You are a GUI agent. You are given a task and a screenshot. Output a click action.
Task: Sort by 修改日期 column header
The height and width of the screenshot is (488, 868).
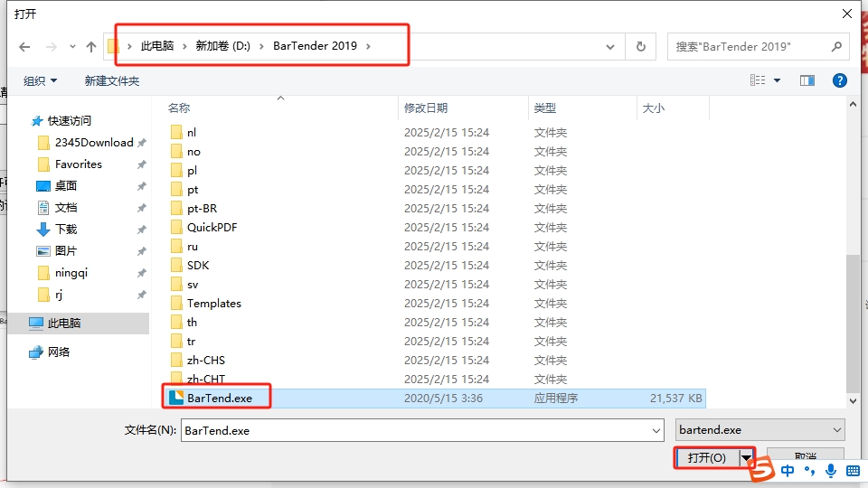coord(425,108)
